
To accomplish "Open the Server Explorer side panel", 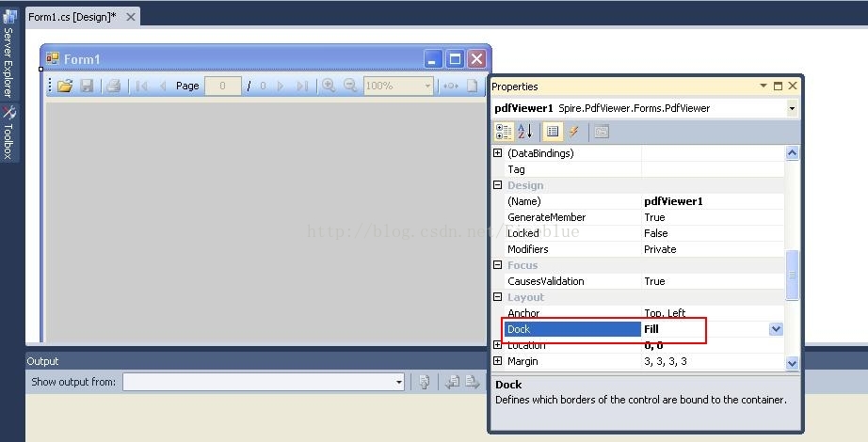I will click(x=8, y=55).
